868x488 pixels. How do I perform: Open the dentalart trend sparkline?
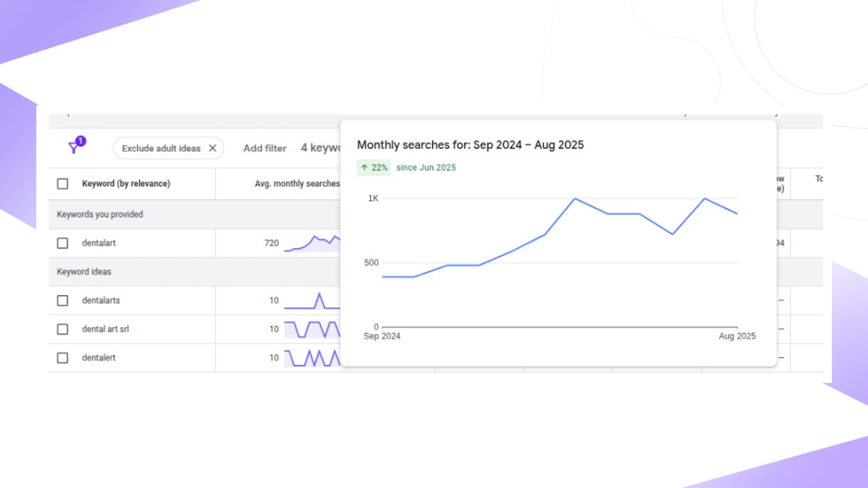(312, 243)
